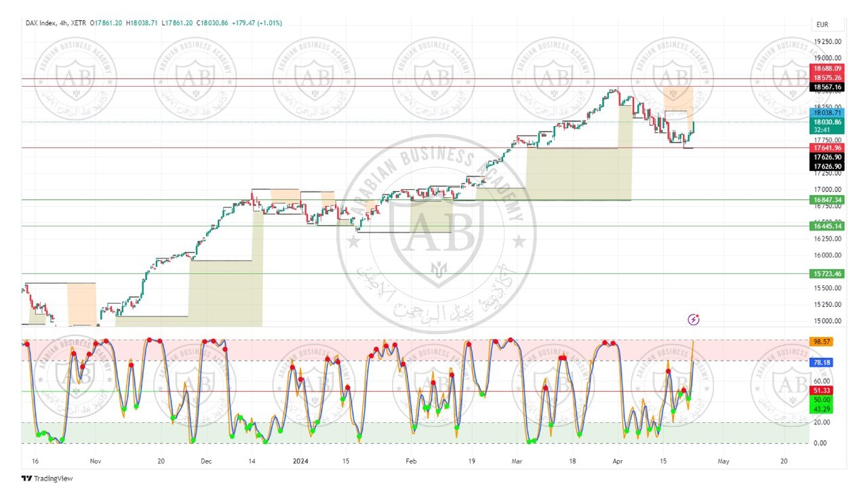Screen dimensions: 868x488
Task: Open the EUR currency selector
Action: point(829,24)
